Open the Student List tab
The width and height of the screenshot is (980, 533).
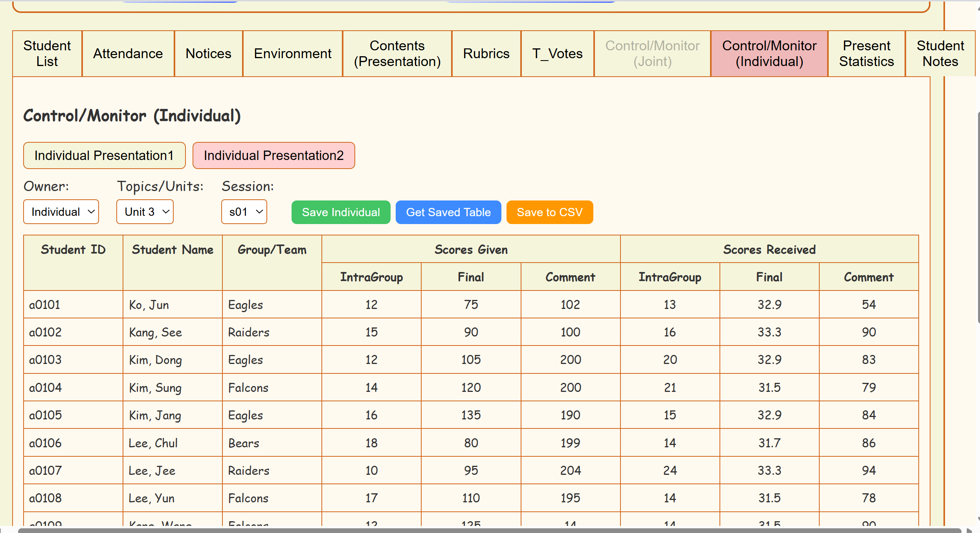(x=47, y=53)
